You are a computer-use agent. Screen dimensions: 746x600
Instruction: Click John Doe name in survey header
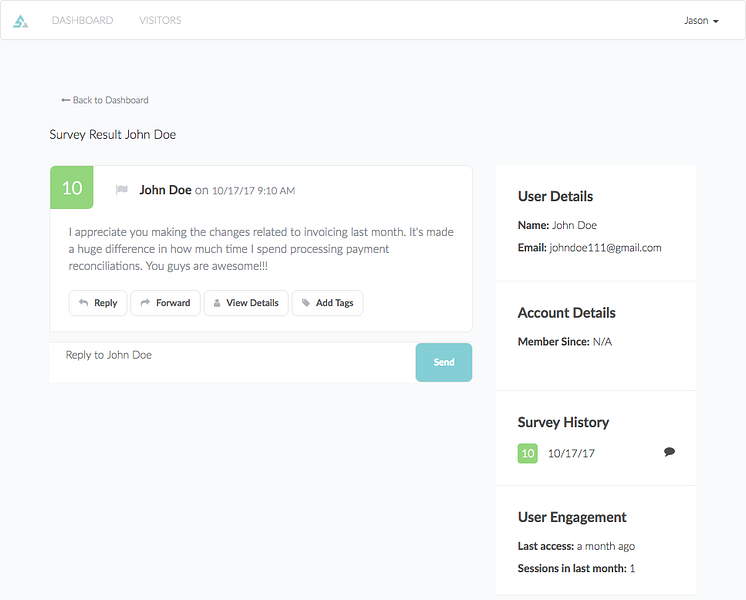165,190
